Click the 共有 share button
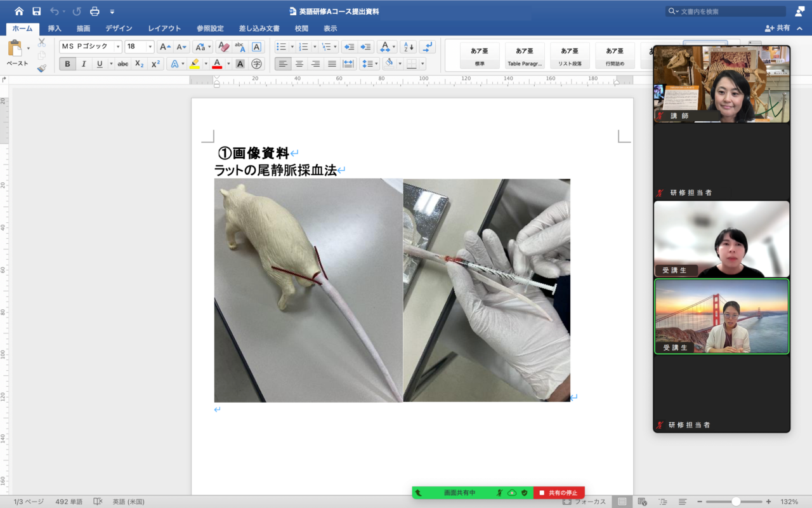 (x=778, y=29)
